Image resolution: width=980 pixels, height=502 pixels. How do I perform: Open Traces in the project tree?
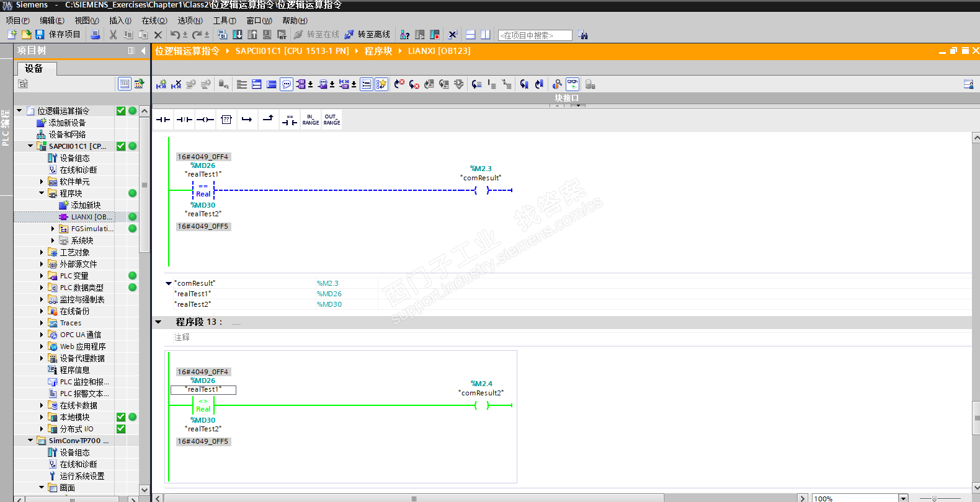71,323
